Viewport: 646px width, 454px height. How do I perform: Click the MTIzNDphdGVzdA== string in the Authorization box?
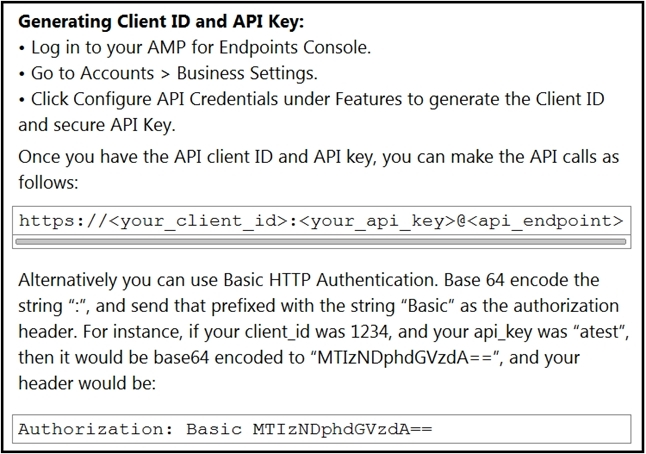342,429
